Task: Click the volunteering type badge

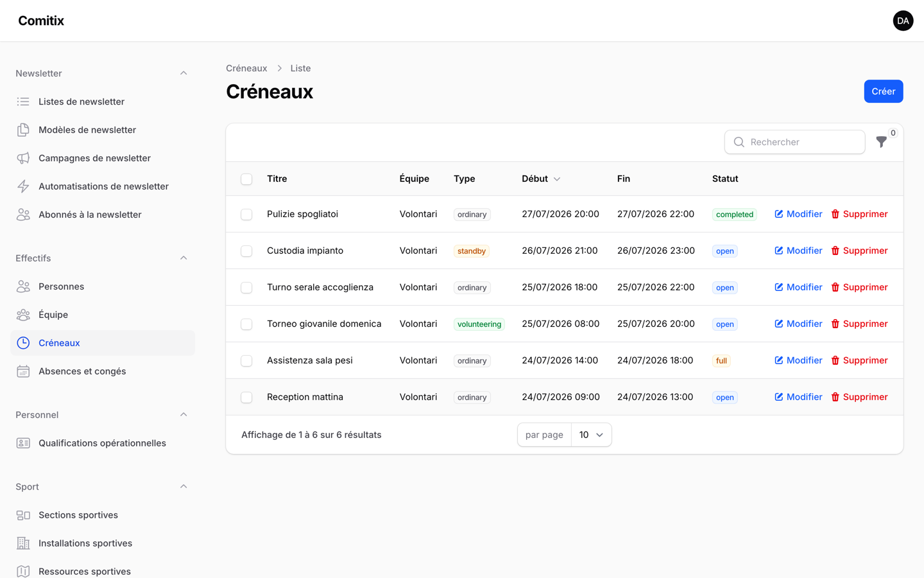Action: (479, 324)
